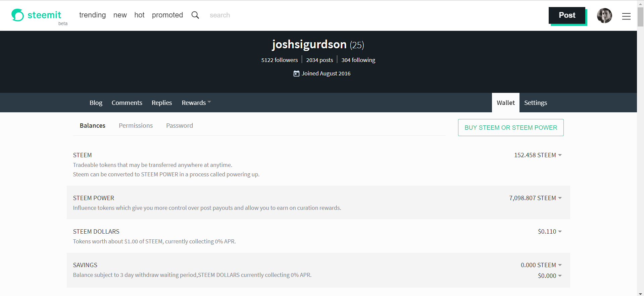View the 304 following list
The height and width of the screenshot is (296, 644).
click(358, 60)
